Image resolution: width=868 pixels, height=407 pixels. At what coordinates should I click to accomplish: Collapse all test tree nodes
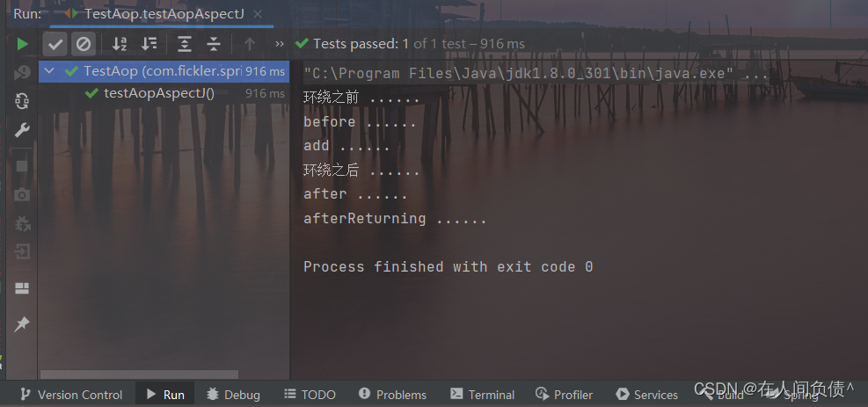click(x=214, y=44)
